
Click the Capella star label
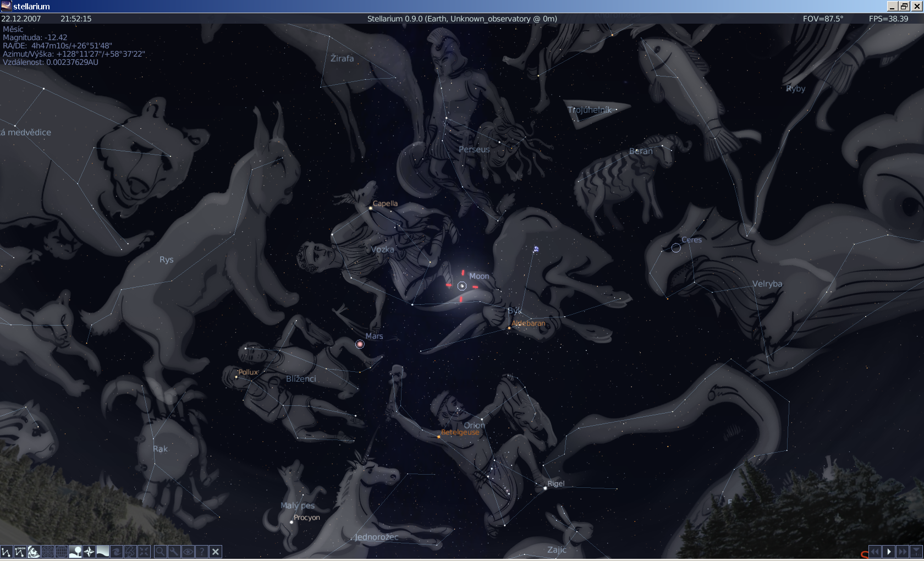click(x=385, y=204)
